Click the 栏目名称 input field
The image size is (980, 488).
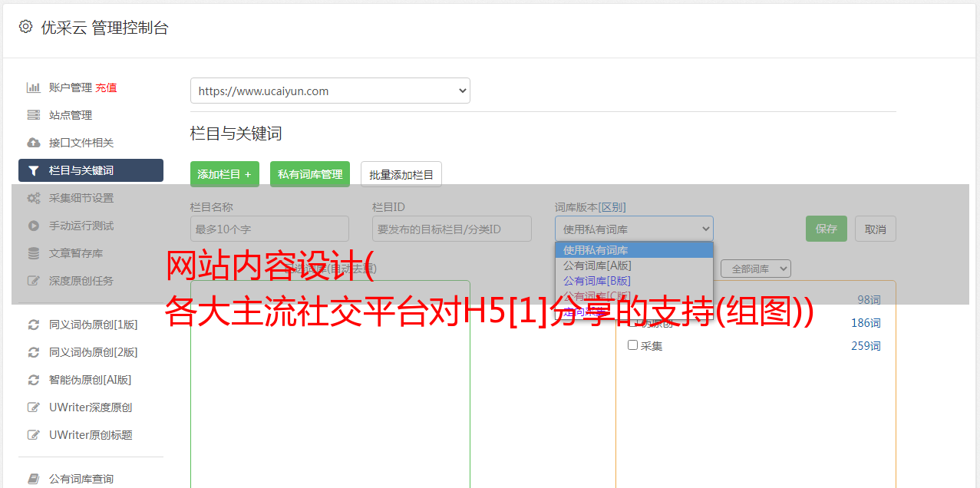tap(269, 229)
